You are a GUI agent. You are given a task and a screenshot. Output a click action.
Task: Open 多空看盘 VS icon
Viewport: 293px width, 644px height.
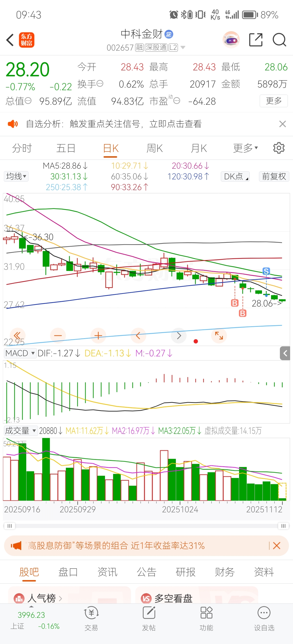click(146, 598)
